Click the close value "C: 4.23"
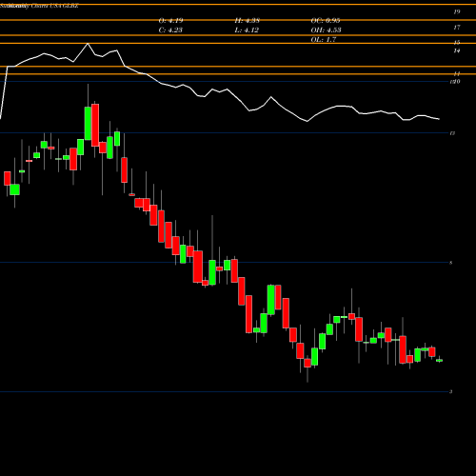 tap(170, 30)
